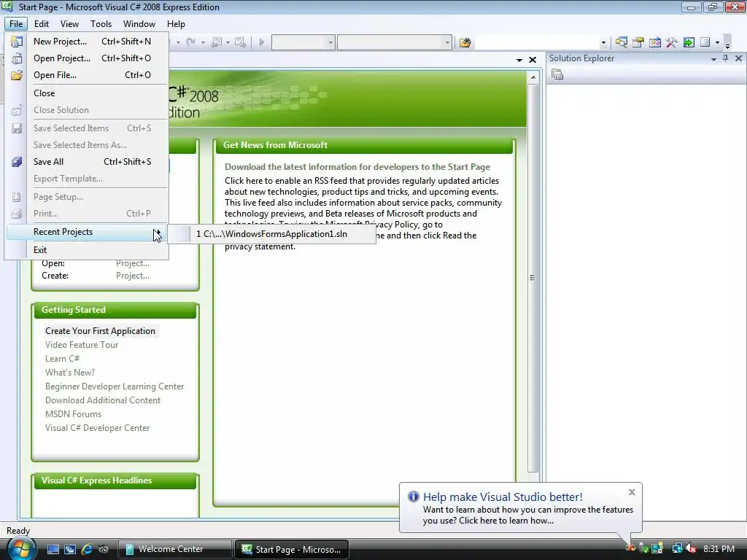The height and width of the screenshot is (560, 747).
Task: Click the Help make Visual Studio better balloon text
Action: point(528,516)
